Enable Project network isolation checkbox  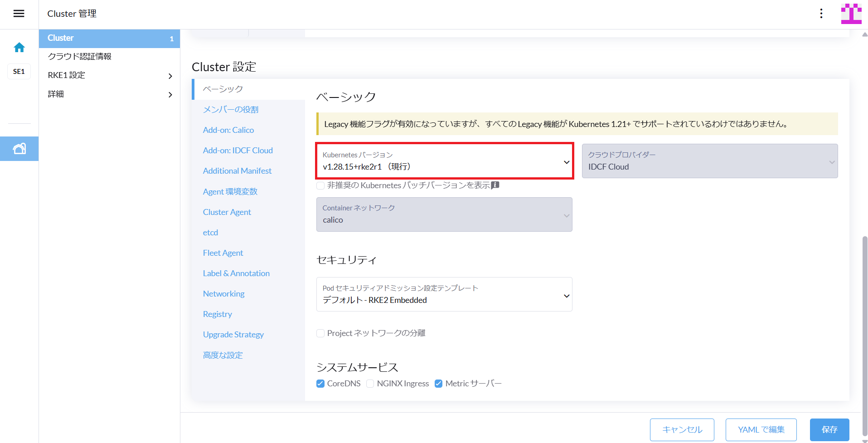[x=320, y=333]
